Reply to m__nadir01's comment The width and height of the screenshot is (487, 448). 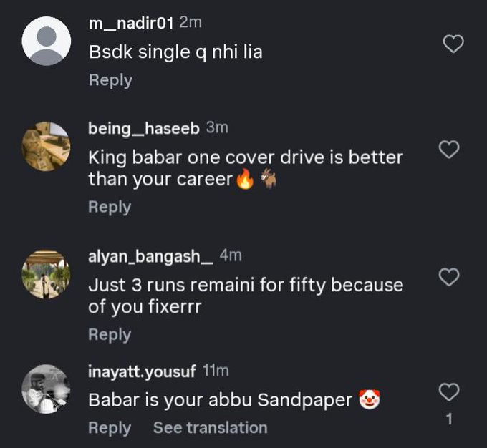[x=110, y=80]
